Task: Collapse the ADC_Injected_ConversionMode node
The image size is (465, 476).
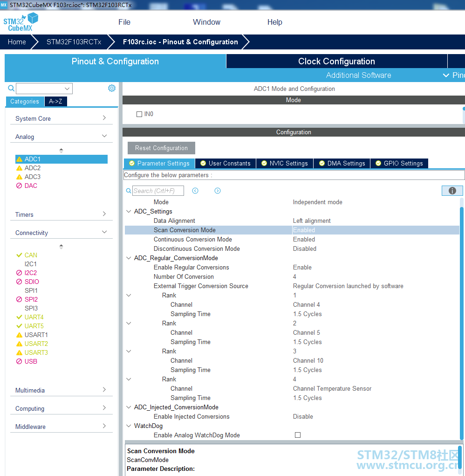Action: click(x=129, y=407)
